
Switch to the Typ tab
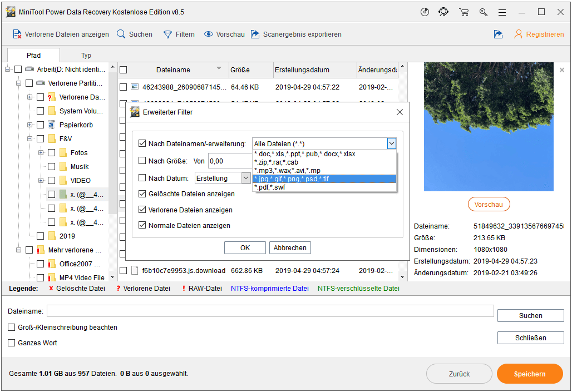[86, 55]
